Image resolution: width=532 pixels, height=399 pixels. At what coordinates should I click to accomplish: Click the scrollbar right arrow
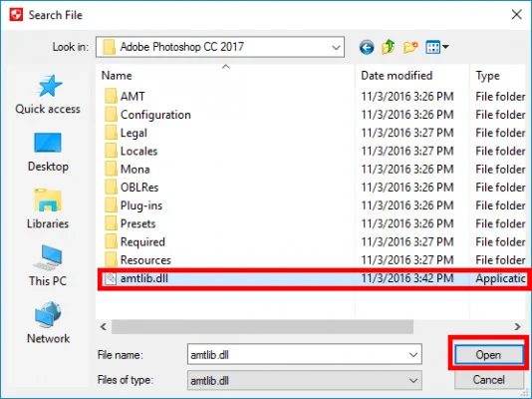(517, 326)
